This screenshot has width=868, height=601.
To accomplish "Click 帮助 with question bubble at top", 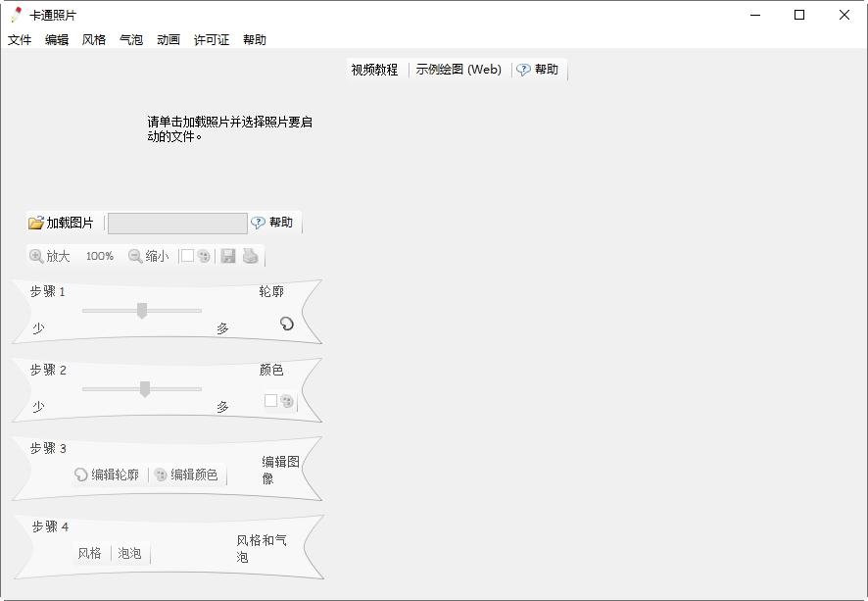I will pos(538,70).
